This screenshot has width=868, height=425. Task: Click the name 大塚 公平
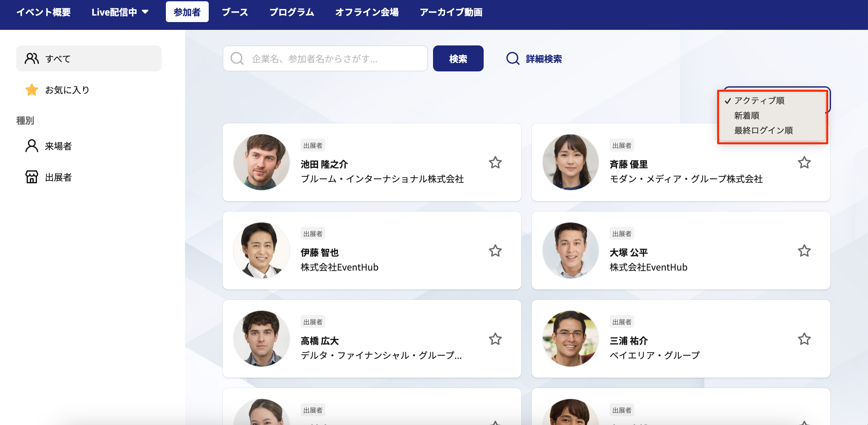point(628,253)
